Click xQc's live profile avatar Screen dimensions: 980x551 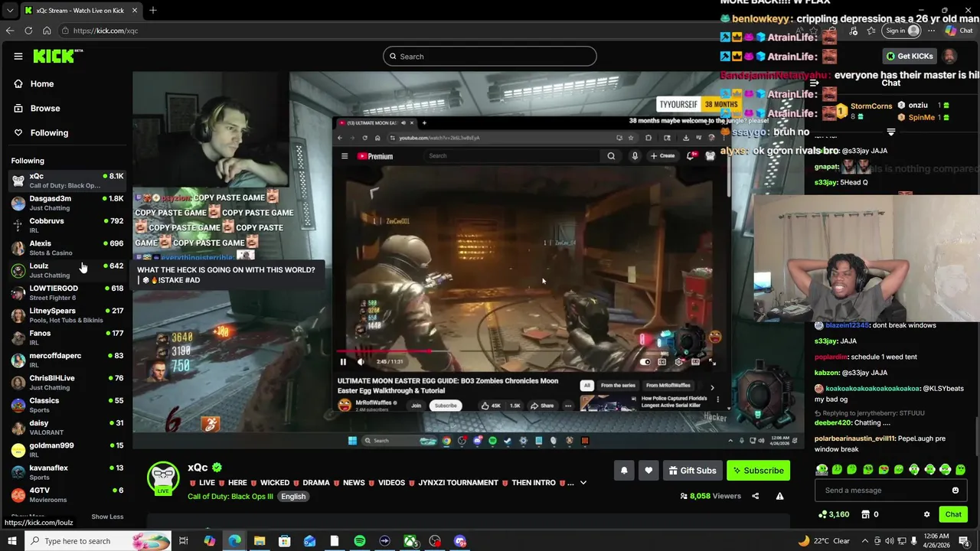click(163, 478)
